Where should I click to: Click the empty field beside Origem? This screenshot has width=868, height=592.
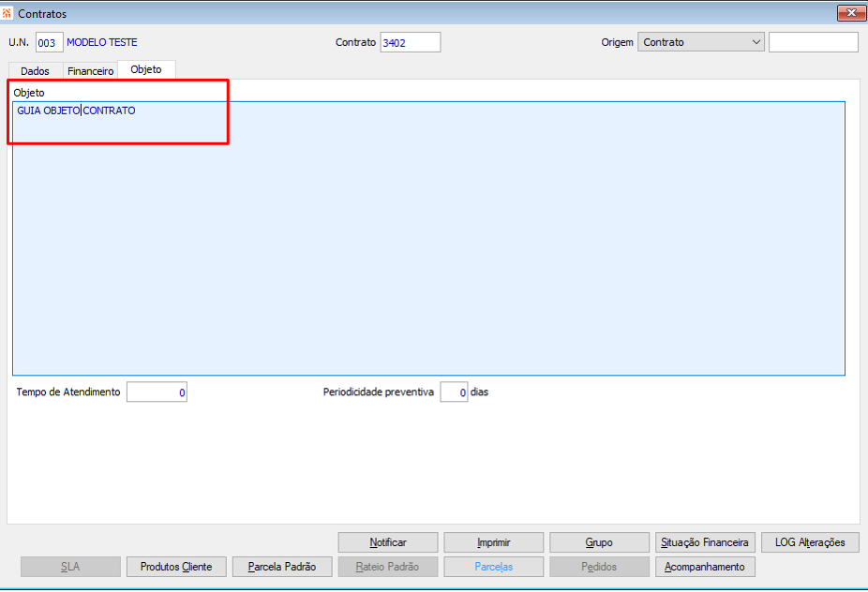pyautogui.click(x=814, y=42)
